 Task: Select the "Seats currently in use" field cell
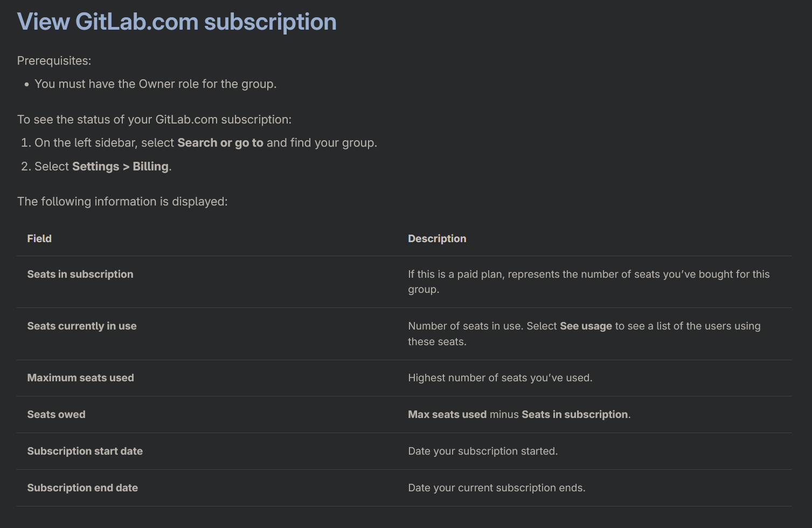[82, 326]
